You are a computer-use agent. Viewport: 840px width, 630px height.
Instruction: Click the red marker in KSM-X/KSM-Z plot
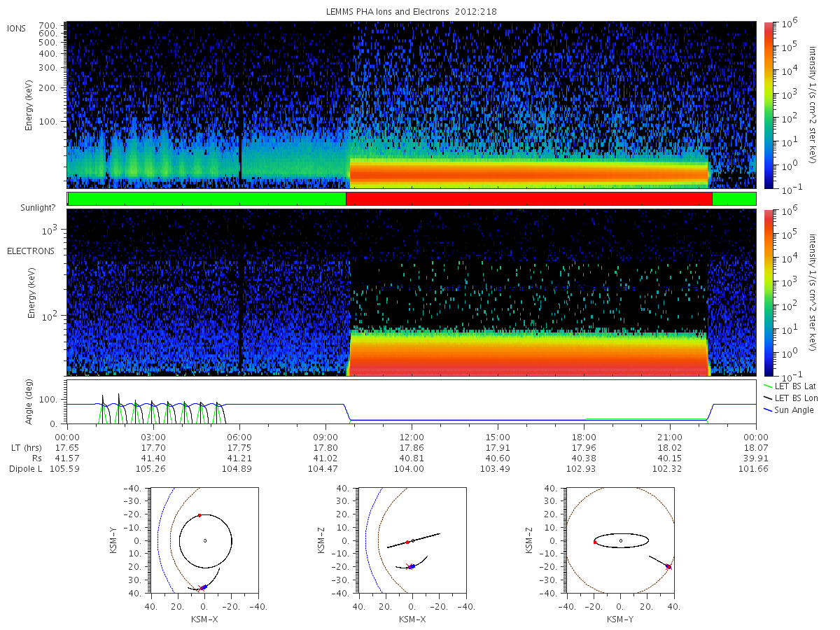407,542
